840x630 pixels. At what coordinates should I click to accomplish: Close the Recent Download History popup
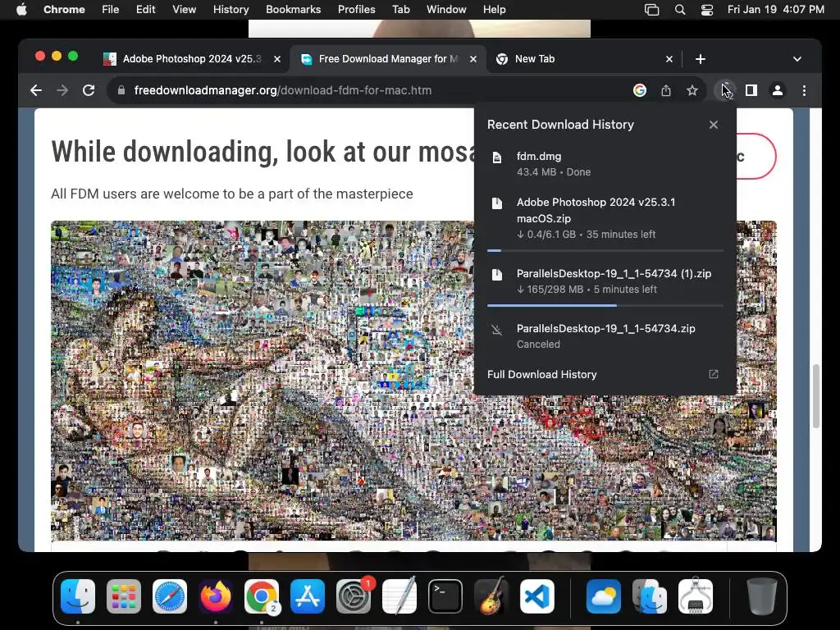click(x=714, y=125)
